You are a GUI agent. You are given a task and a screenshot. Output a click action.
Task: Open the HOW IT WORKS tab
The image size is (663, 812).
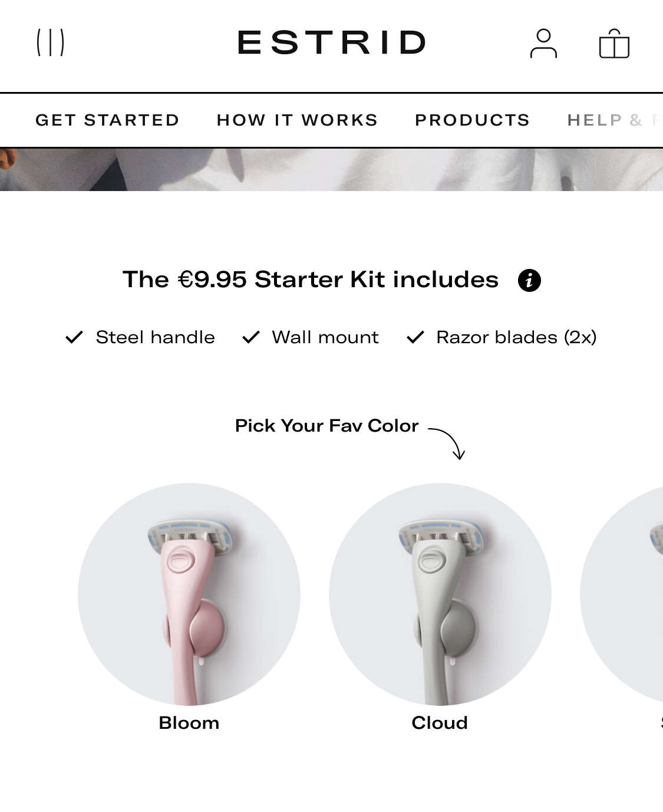point(297,120)
